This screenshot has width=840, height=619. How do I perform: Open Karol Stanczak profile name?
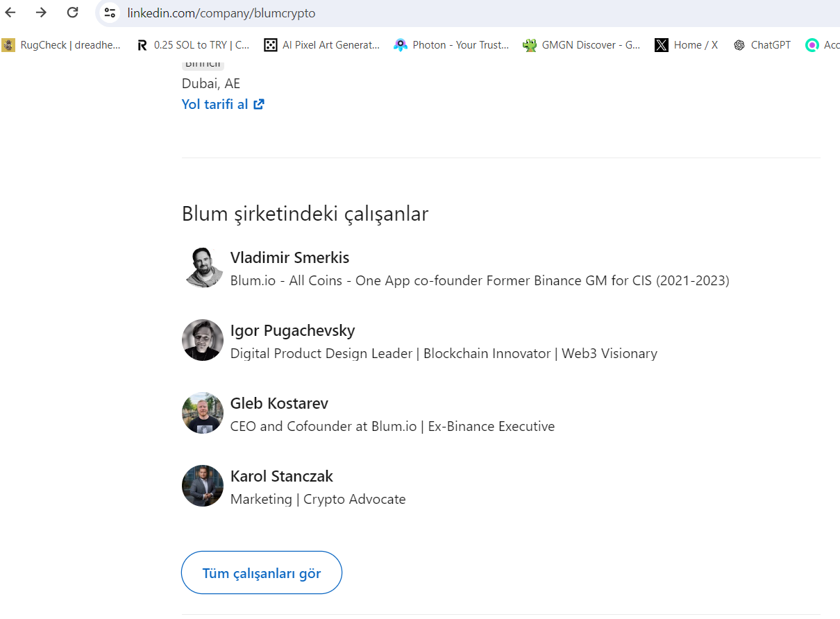[282, 476]
